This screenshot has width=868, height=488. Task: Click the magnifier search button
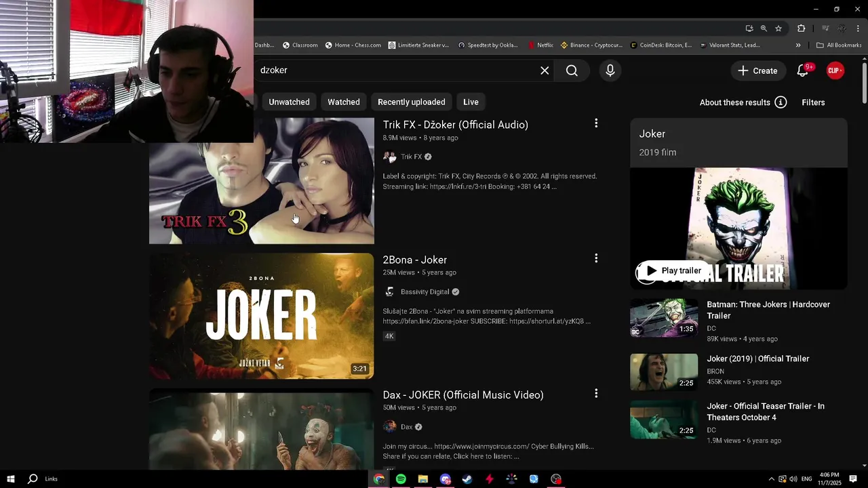pyautogui.click(x=572, y=70)
